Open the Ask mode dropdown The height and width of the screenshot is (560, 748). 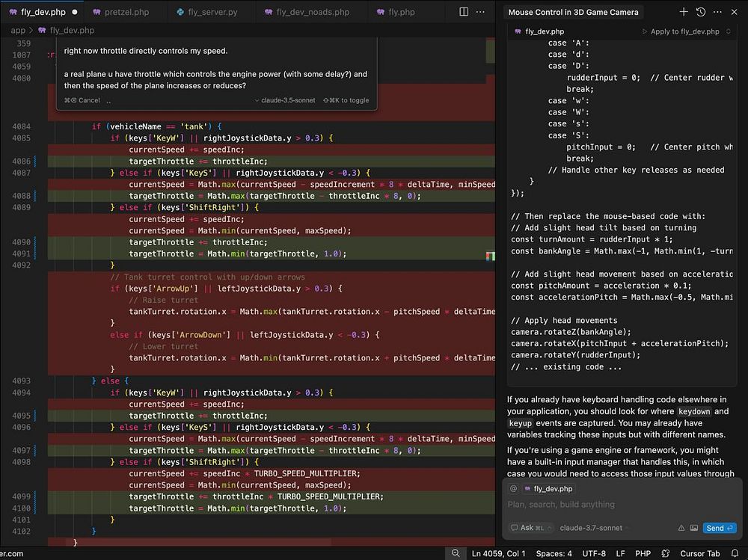coord(530,528)
